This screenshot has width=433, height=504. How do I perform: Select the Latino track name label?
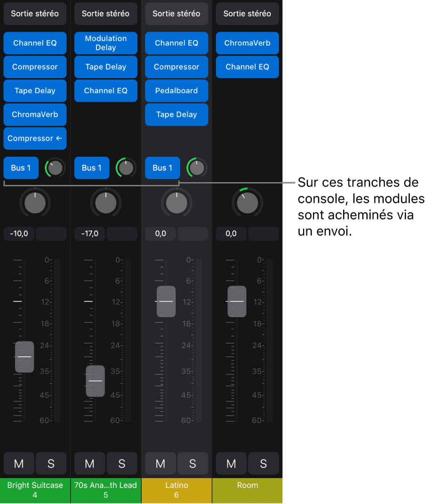(x=176, y=490)
